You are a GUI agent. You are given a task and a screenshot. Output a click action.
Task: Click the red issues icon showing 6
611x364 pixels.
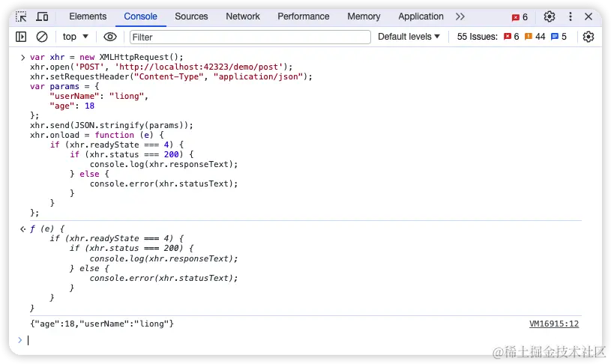[x=511, y=37]
